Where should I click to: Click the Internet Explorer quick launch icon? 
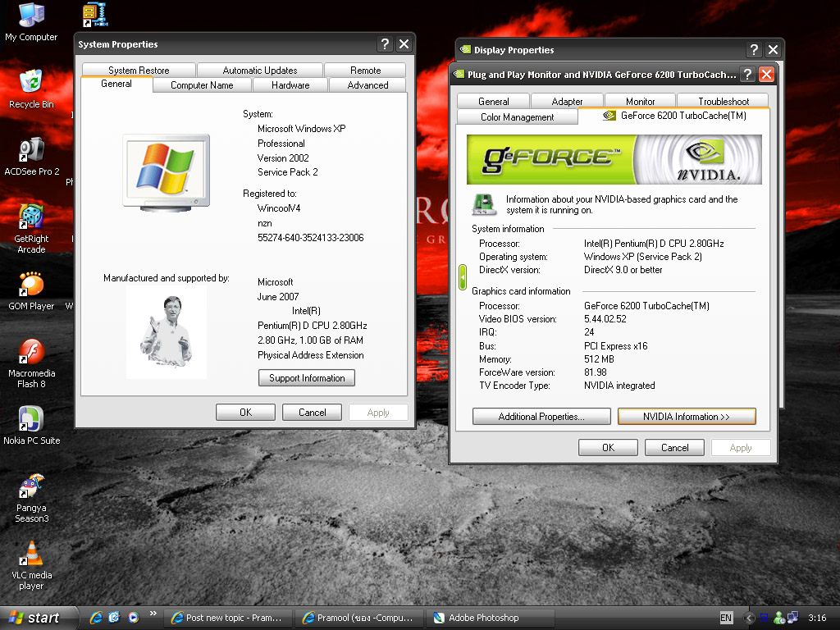[96, 618]
